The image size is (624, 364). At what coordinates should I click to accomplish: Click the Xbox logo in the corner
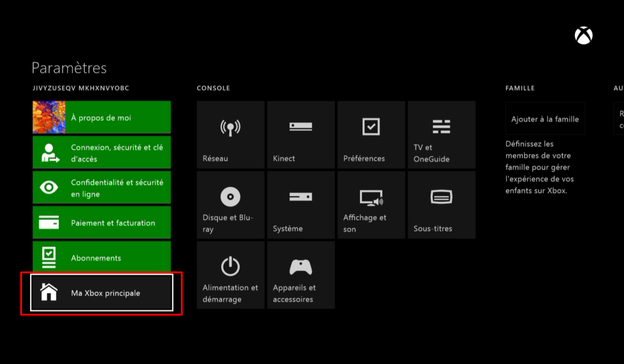point(584,36)
